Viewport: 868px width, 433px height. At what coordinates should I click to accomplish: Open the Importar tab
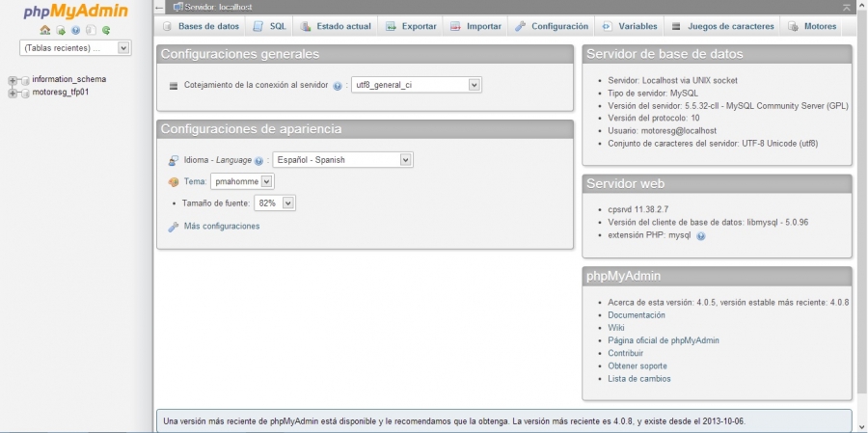coord(475,26)
